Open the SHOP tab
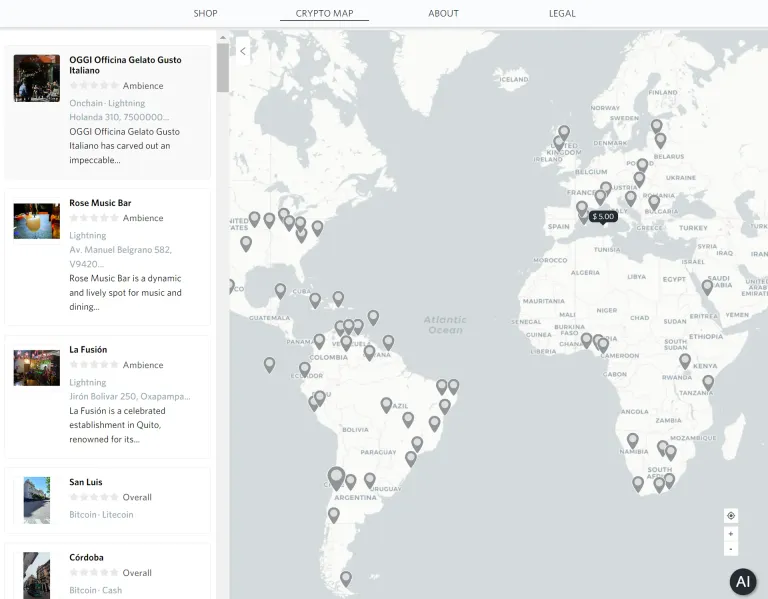Viewport: 768px width, 599px height. point(205,13)
